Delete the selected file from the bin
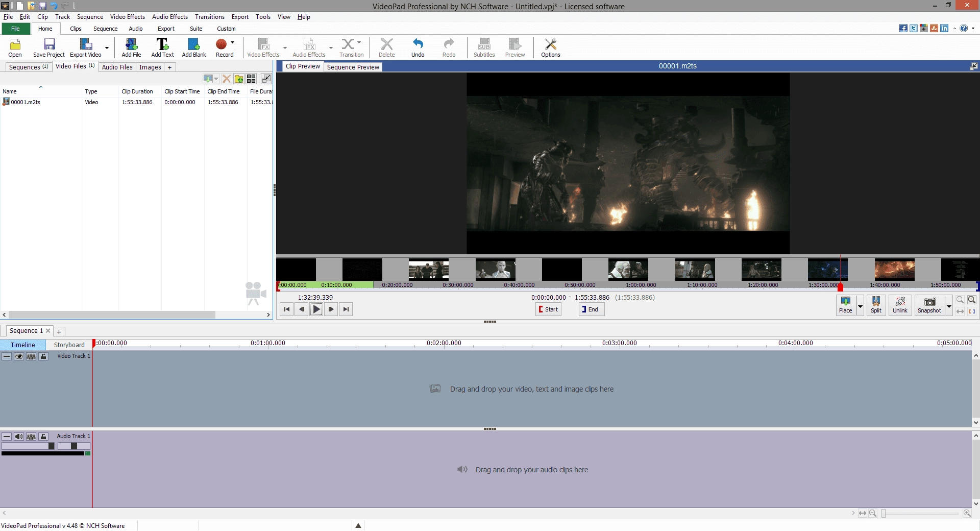 click(x=226, y=79)
